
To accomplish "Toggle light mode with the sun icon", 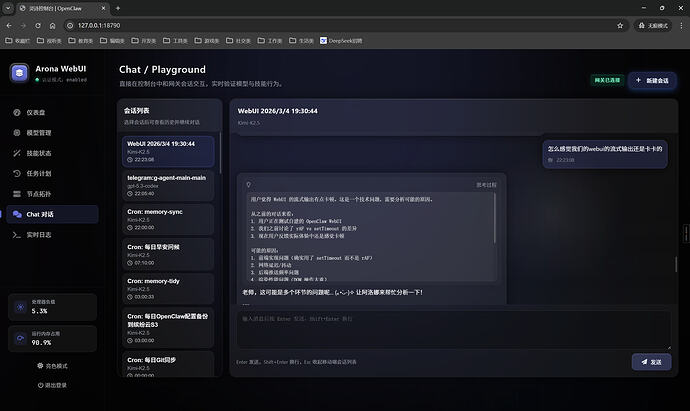I will tap(40, 366).
